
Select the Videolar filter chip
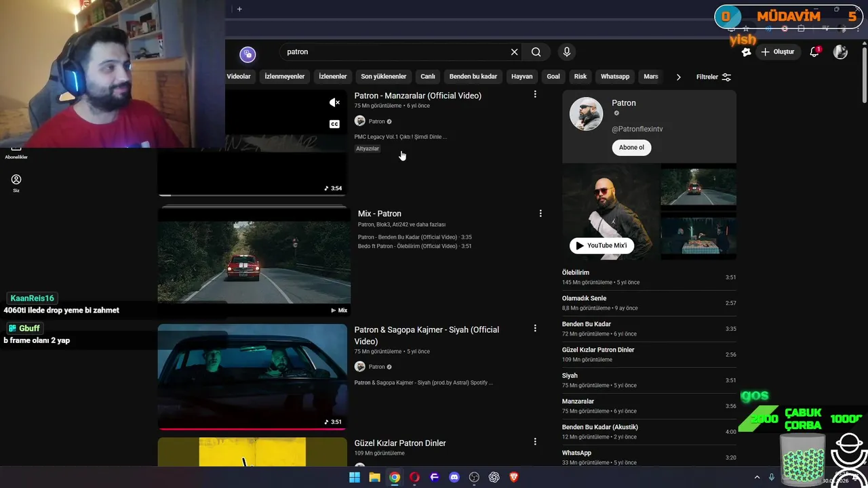237,77
